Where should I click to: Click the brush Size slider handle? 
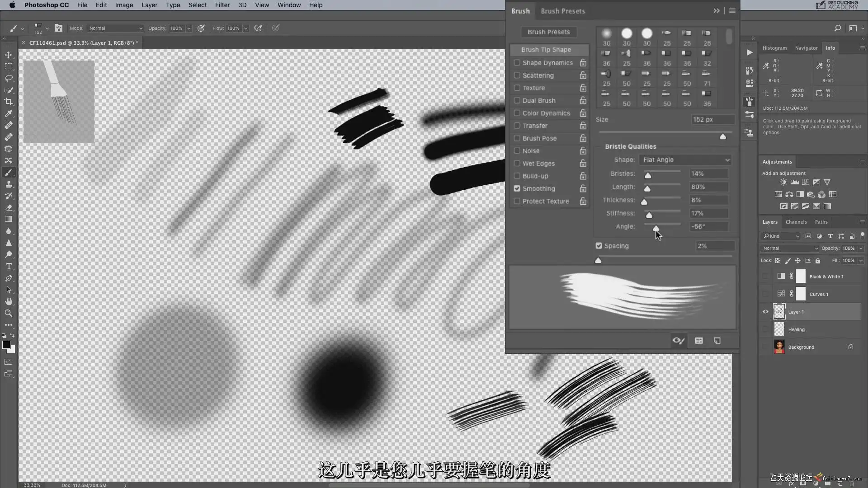pos(722,136)
